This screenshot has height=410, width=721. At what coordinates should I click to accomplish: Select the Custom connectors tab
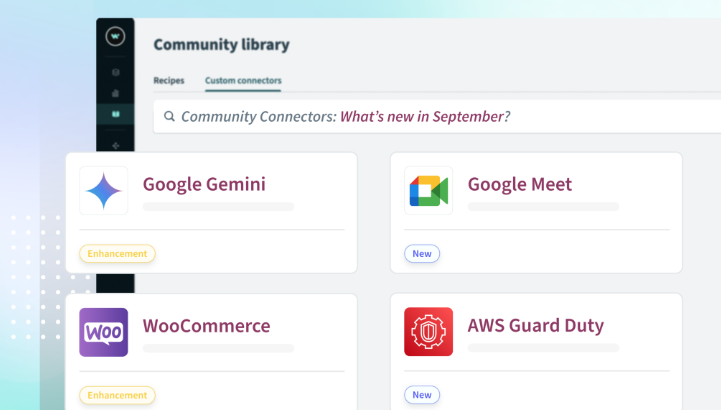(243, 80)
